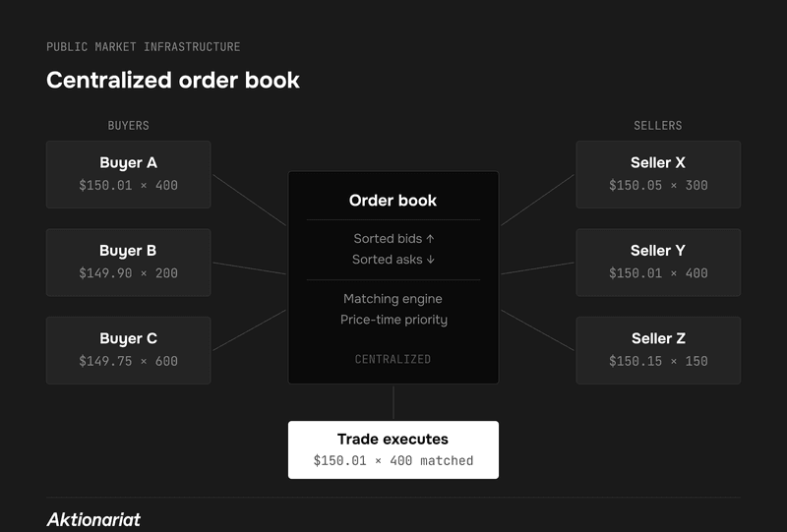The width and height of the screenshot is (787, 532).
Task: Click the Sorted asks down arrow
Action: (x=431, y=260)
